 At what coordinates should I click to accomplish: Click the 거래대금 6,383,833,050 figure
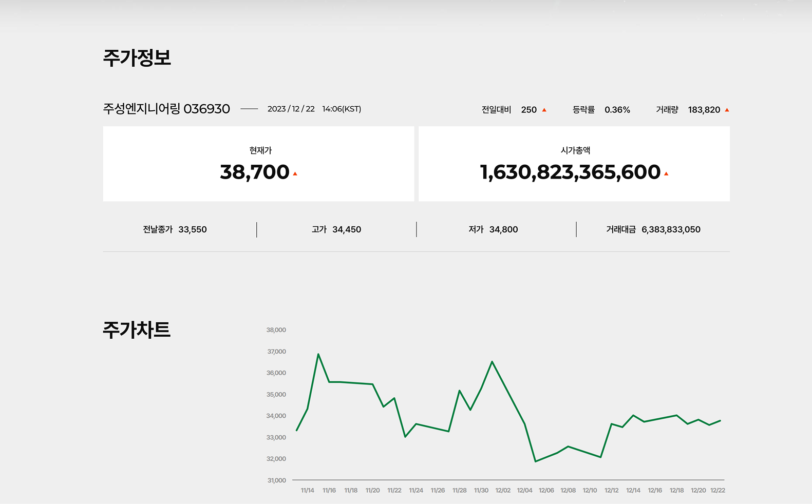pos(671,229)
